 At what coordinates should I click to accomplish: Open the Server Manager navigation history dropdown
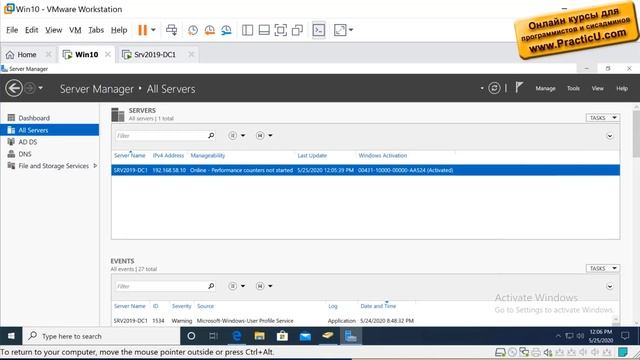[x=40, y=88]
